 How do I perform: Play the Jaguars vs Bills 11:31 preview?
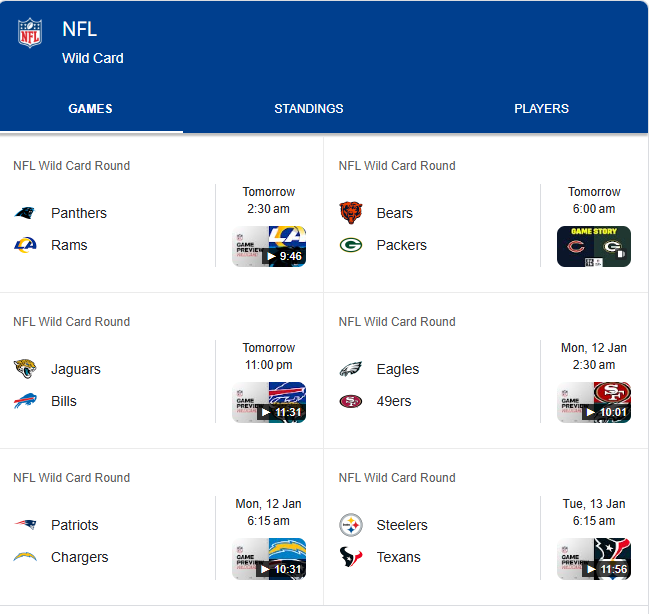tap(269, 402)
